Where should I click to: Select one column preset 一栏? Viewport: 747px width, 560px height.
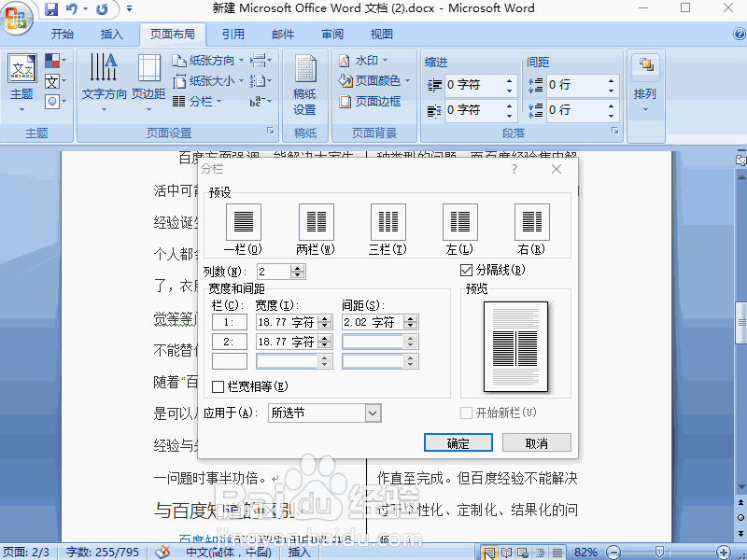pyautogui.click(x=244, y=230)
